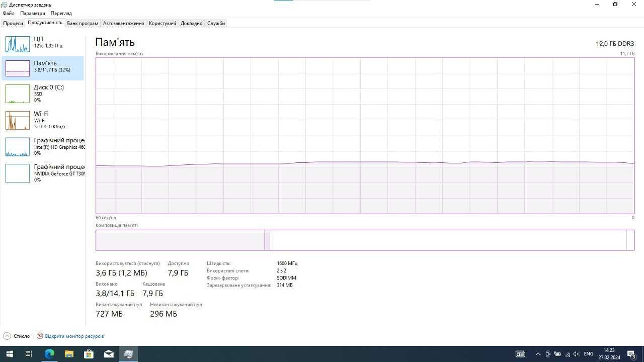The width and height of the screenshot is (644, 362).
Task: Click the 3,8/14,1 ГБ committed value
Action: 115,293
